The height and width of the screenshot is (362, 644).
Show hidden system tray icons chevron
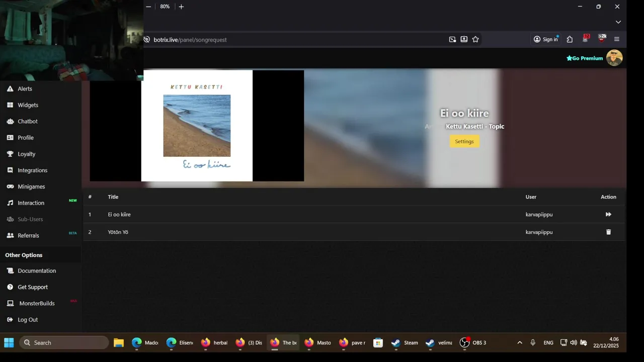tap(520, 343)
